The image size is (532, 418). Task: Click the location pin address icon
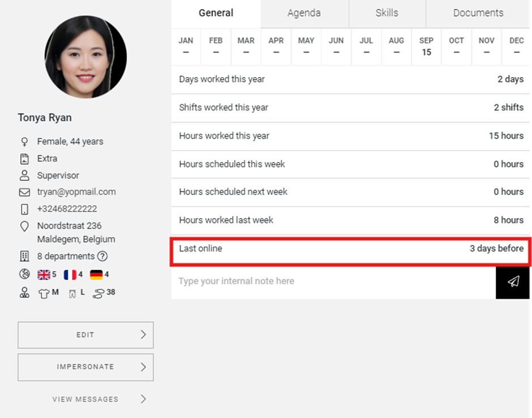tap(24, 227)
